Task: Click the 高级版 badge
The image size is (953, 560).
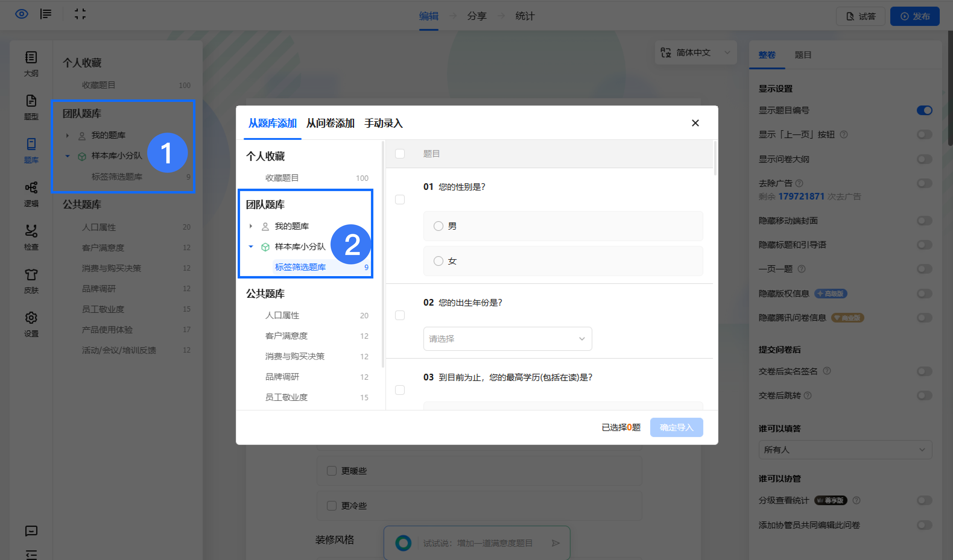Action: point(831,294)
